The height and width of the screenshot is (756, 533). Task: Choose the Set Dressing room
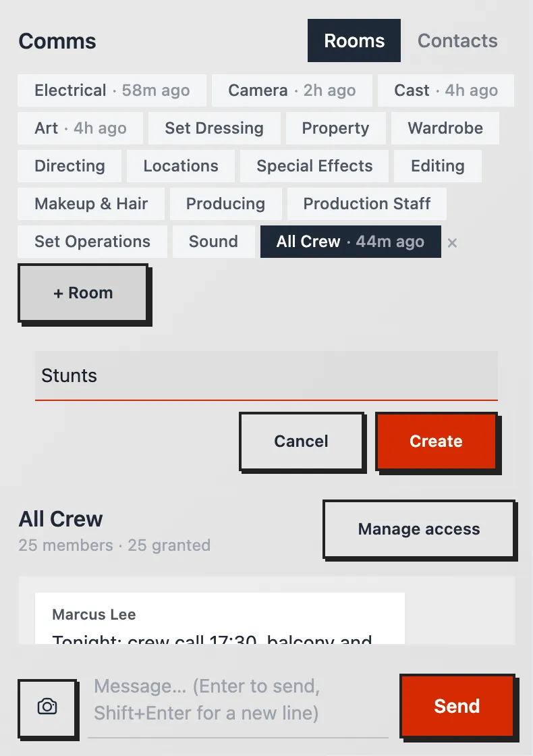pyautogui.click(x=214, y=128)
